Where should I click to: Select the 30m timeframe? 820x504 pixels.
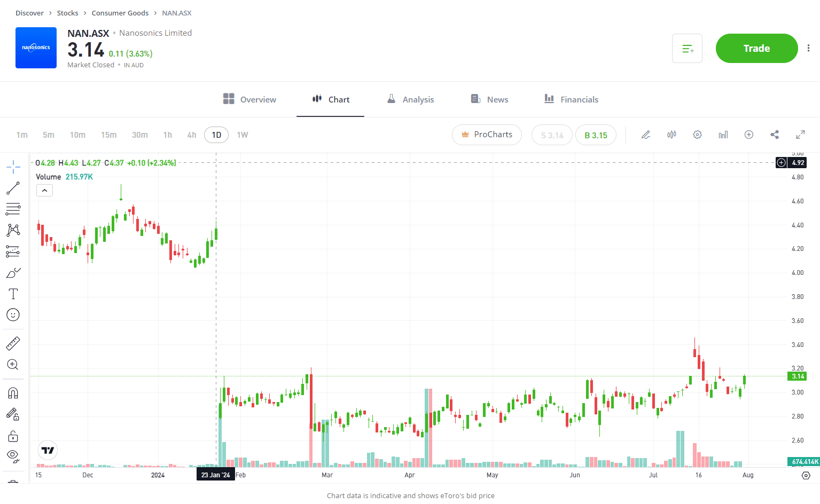tap(140, 135)
